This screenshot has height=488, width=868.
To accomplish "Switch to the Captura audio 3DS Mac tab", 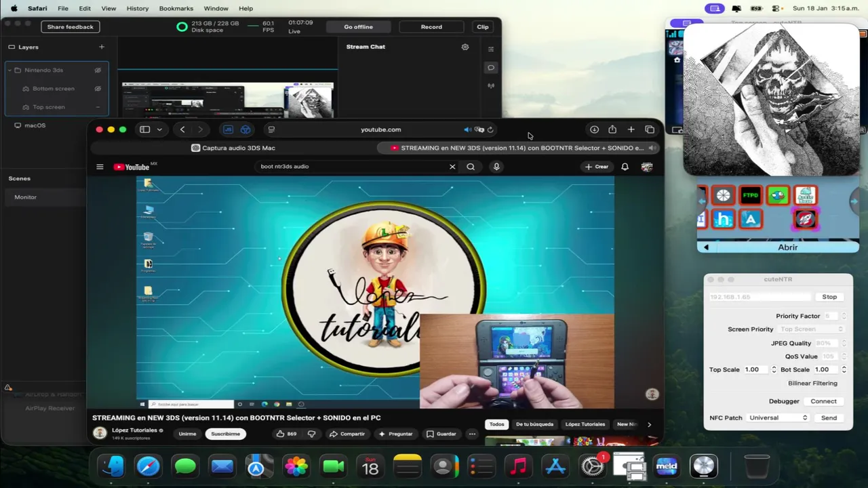I will pyautogui.click(x=233, y=148).
